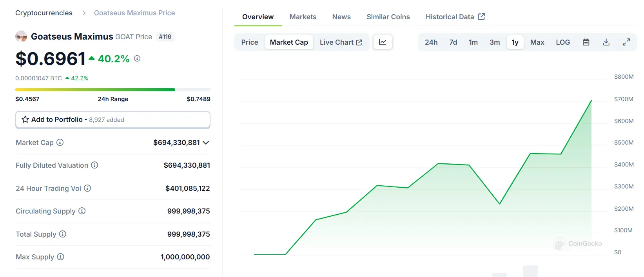Toggle the LOG scale option
The image size is (644, 277).
tap(562, 42)
